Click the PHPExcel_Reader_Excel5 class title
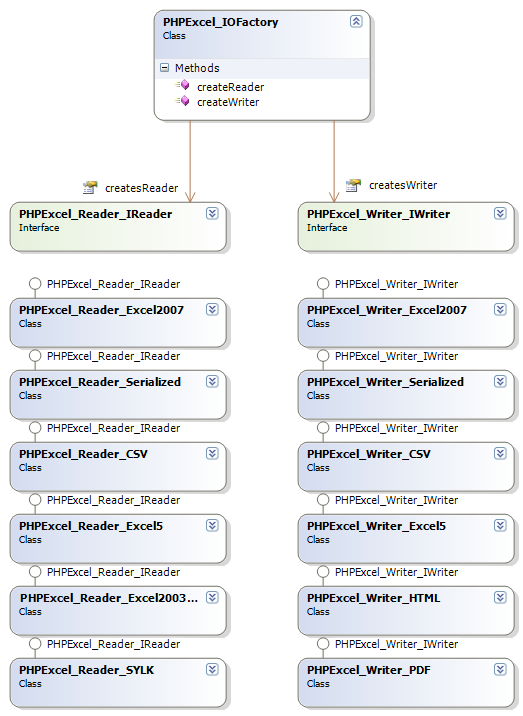Screen dimensions: 523x716 91,526
